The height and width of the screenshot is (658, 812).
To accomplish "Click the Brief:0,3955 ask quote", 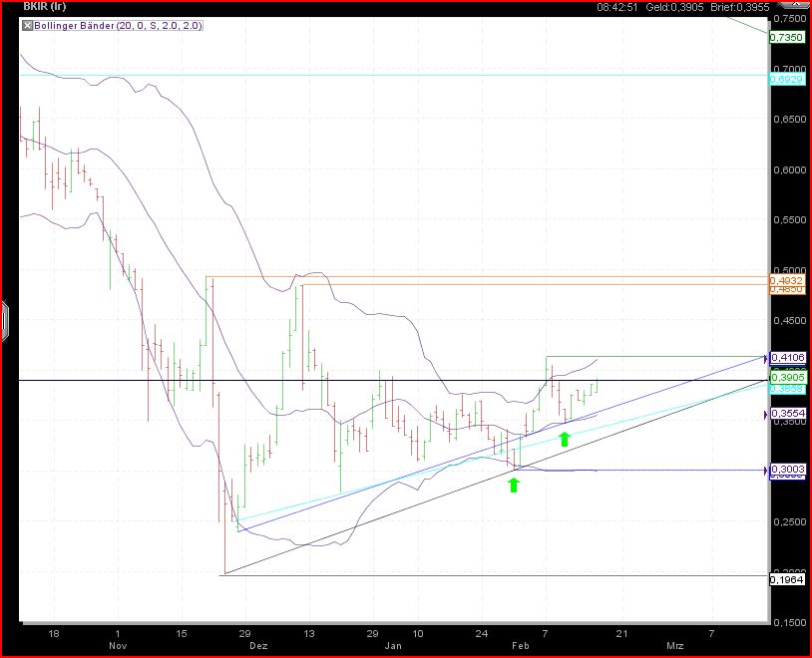I will pos(740,7).
